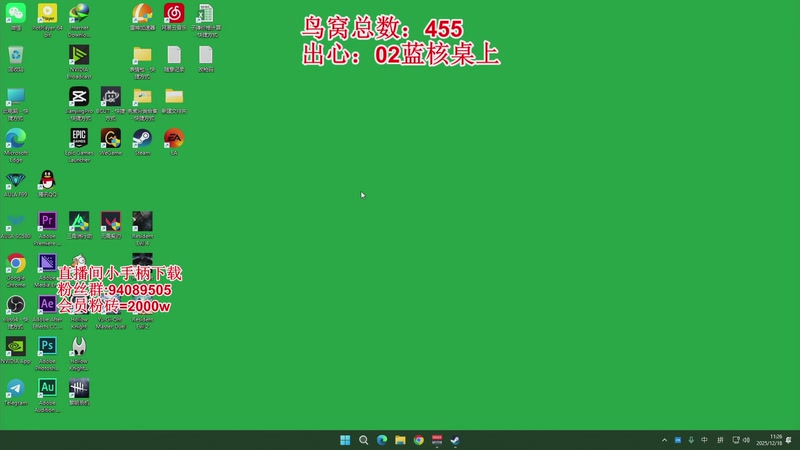Open the Excel spreadsheet shortcut
800x450 pixels.
tap(206, 19)
